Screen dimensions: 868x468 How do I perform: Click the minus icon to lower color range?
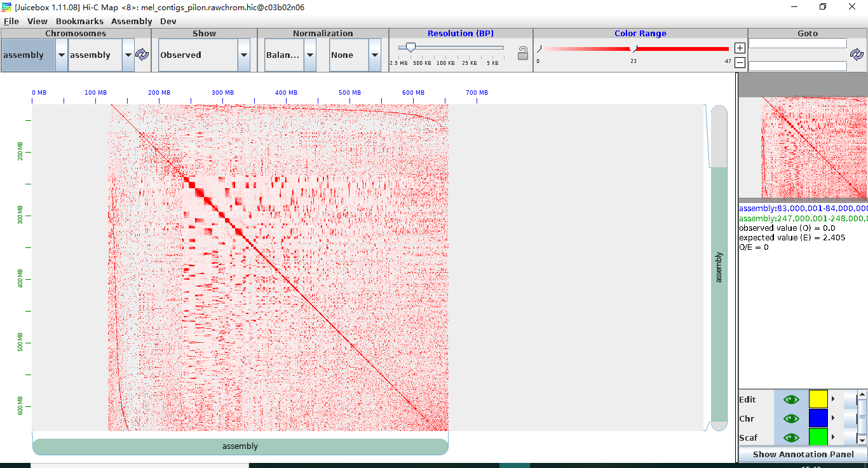[x=739, y=62]
